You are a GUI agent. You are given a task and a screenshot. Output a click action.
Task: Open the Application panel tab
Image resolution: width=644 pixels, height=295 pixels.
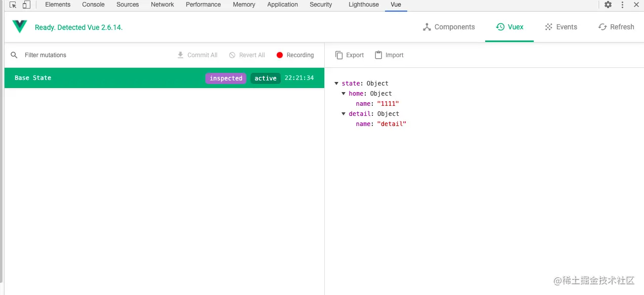click(x=282, y=5)
